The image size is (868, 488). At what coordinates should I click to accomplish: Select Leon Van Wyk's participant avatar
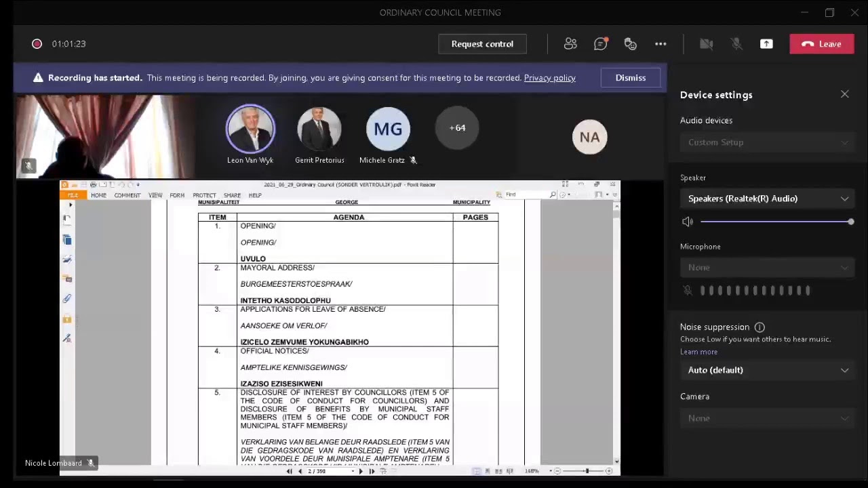coord(250,128)
